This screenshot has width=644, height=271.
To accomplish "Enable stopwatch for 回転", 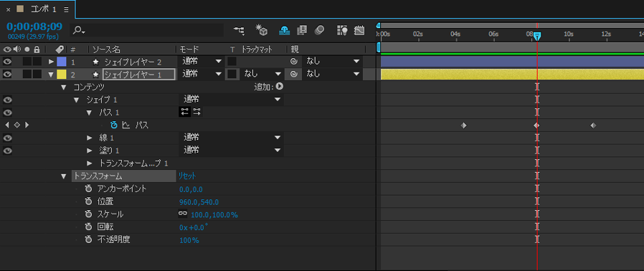I will [88, 227].
